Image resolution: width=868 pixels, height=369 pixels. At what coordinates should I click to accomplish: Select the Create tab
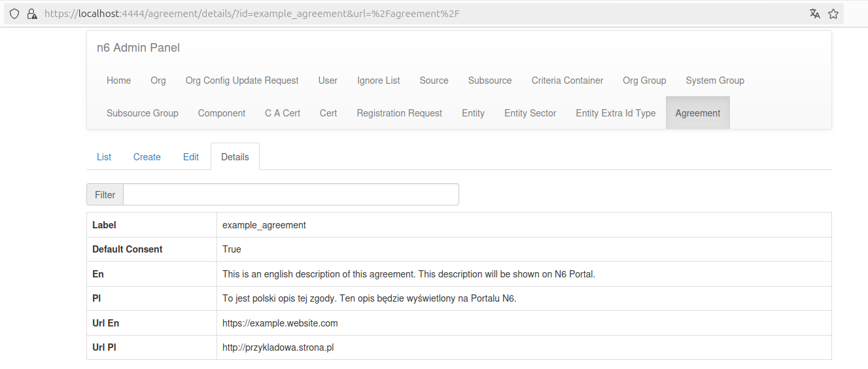147,157
